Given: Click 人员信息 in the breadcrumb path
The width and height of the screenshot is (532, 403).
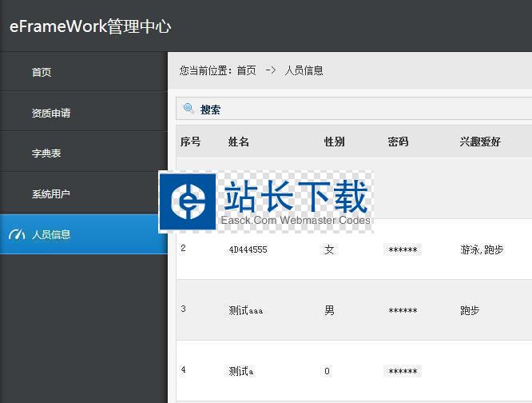Looking at the screenshot, I should [x=304, y=70].
